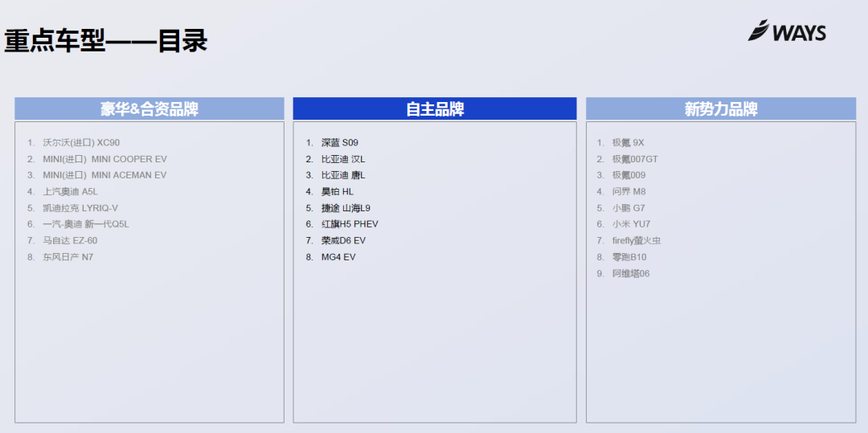Select the 比亚迪 唐L item
Screen dimensions: 868x433
(x=343, y=175)
